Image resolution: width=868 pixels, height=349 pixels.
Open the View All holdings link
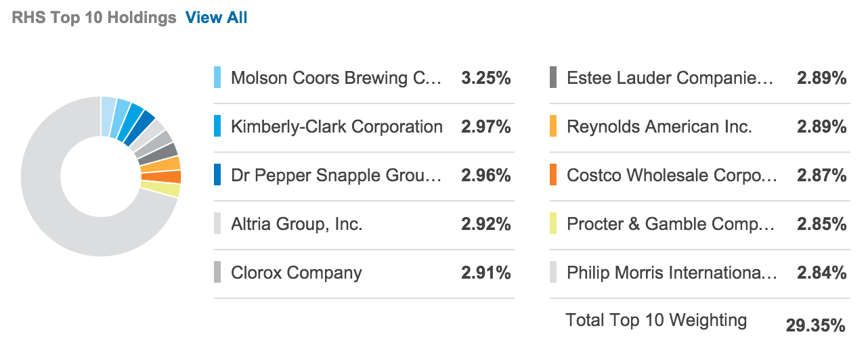(216, 18)
